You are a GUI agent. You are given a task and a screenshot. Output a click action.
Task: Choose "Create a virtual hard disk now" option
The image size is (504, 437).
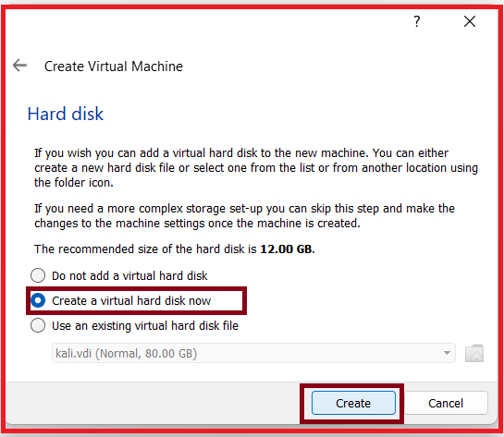120,301
